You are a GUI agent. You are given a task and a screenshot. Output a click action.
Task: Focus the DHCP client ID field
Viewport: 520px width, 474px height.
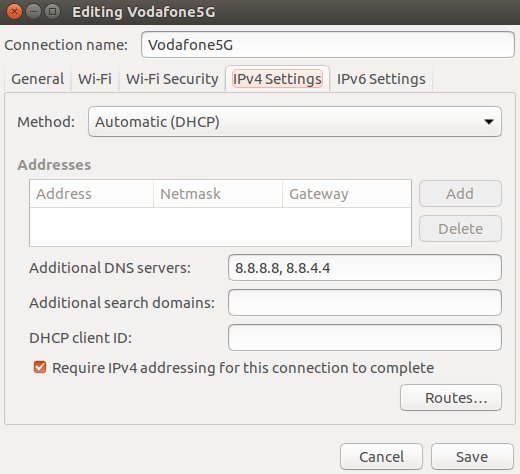point(365,338)
